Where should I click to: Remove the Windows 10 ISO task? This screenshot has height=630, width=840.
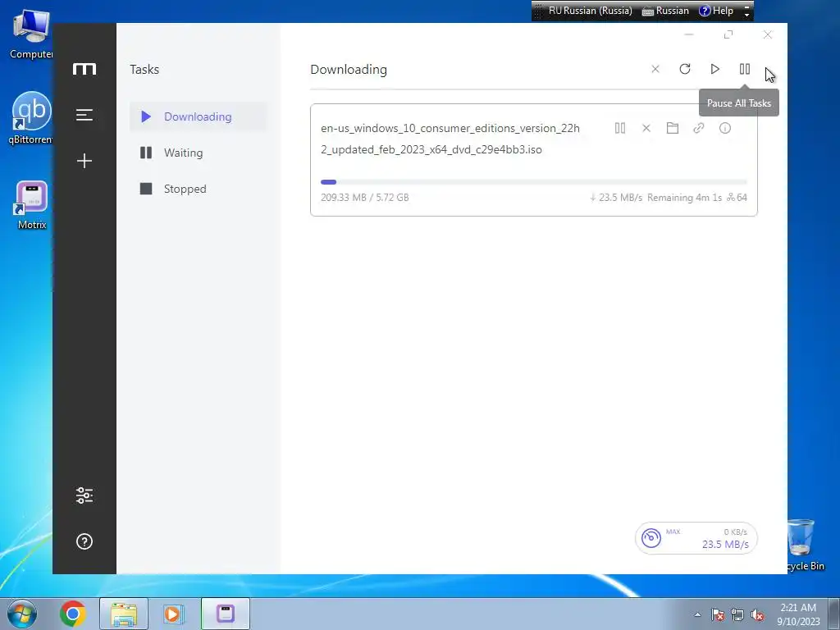[646, 128]
